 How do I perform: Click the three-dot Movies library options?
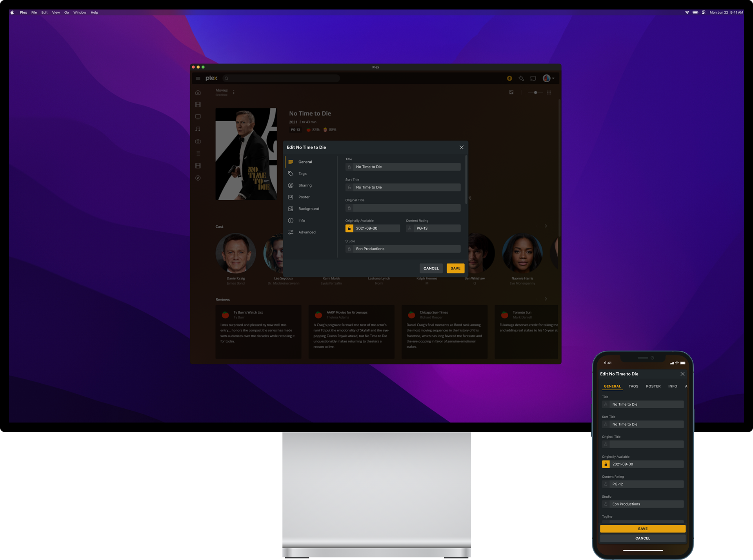pyautogui.click(x=234, y=92)
